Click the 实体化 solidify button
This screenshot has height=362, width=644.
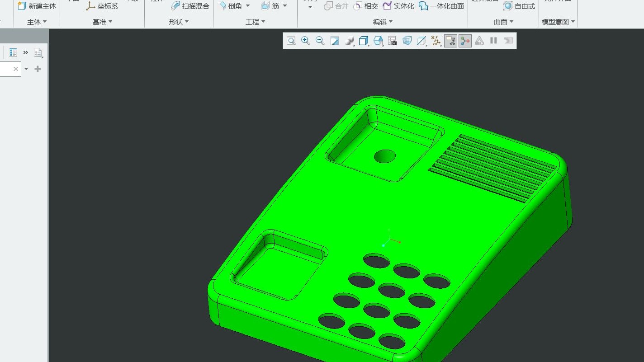[x=398, y=6]
